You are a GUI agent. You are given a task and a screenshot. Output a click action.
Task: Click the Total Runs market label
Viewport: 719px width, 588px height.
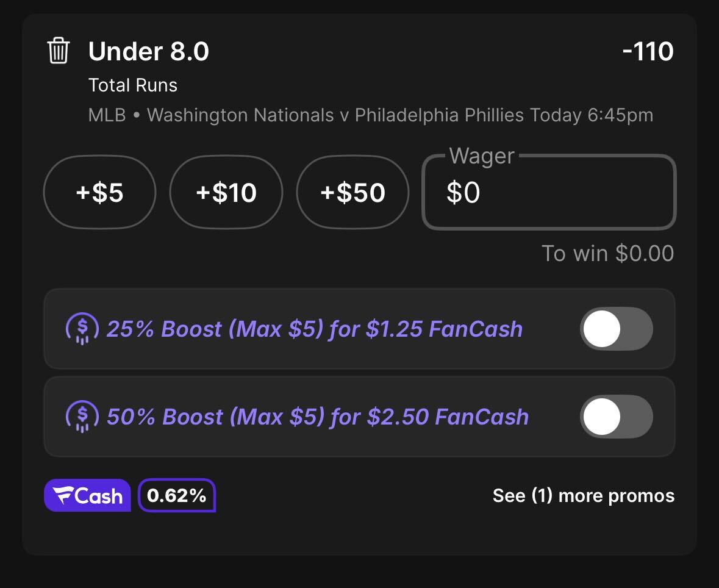point(132,85)
